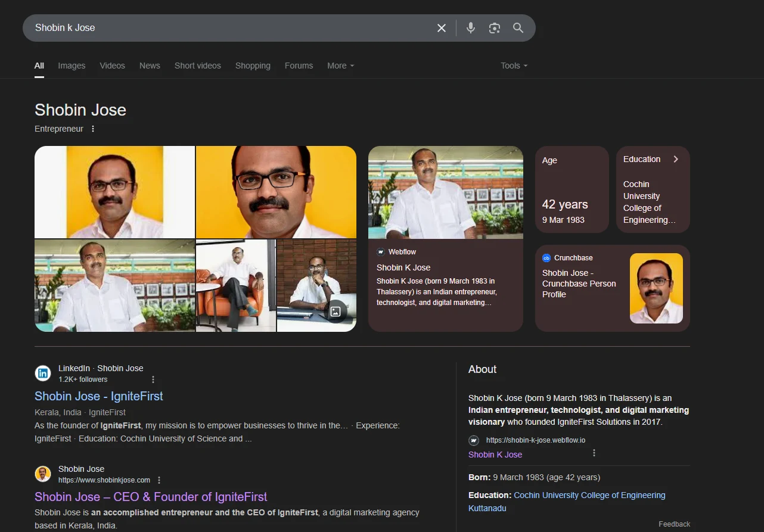764x532 pixels.
Task: Open three-dot menu for LinkedIn result
Action: tap(153, 379)
